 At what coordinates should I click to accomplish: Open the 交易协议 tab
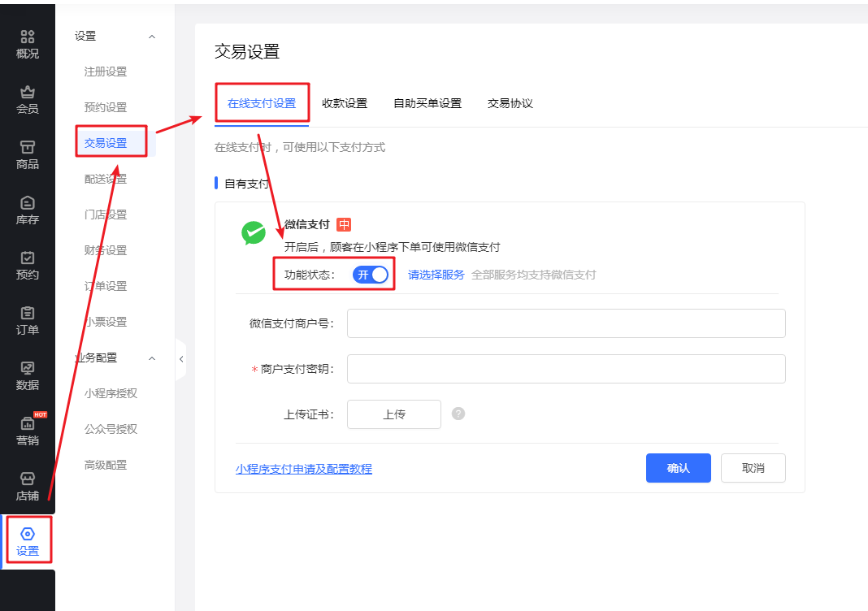[510, 103]
